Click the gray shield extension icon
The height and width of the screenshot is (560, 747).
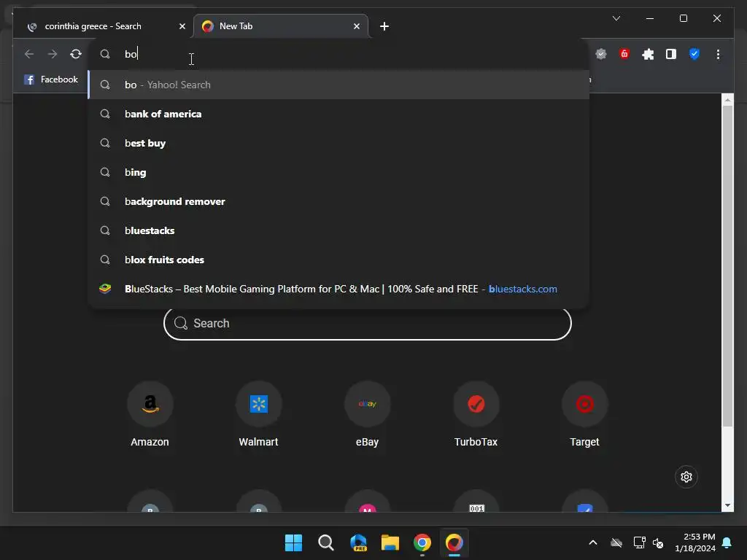click(x=601, y=54)
